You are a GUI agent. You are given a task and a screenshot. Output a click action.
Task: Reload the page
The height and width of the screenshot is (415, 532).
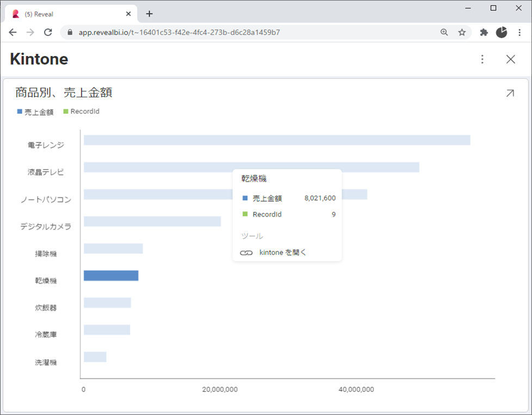(48, 32)
